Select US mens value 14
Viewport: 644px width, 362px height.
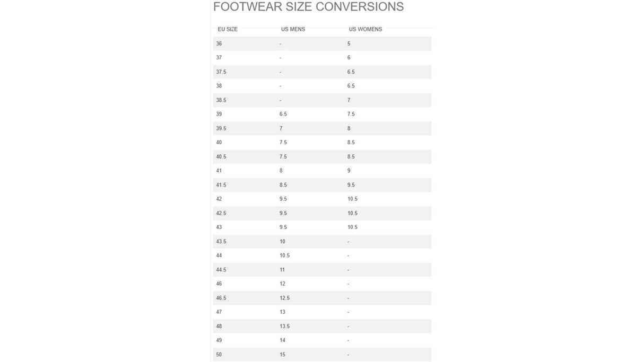coord(282,340)
